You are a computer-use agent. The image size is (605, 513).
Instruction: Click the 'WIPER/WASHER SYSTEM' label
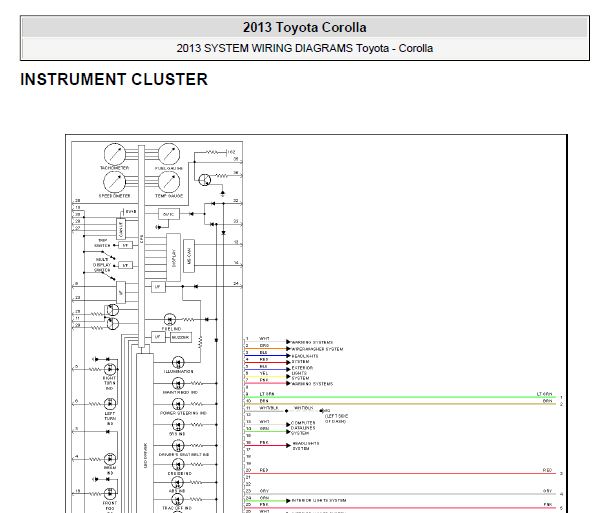point(317,349)
